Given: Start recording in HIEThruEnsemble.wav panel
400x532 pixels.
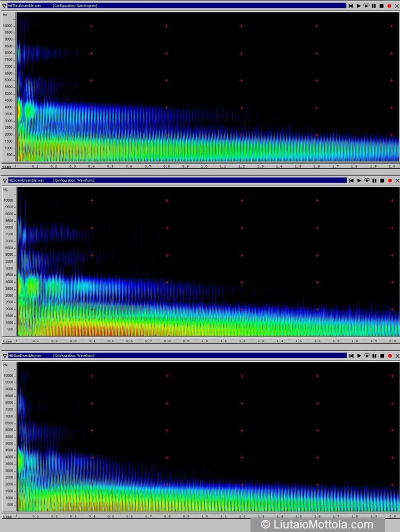Looking at the screenshot, I should tap(389, 6).
